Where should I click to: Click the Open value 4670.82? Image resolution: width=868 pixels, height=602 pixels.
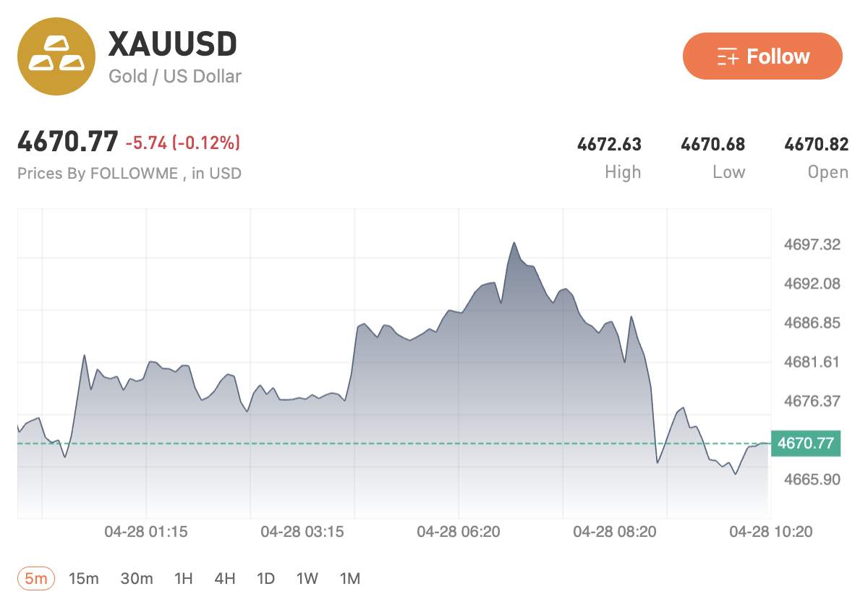click(x=816, y=145)
